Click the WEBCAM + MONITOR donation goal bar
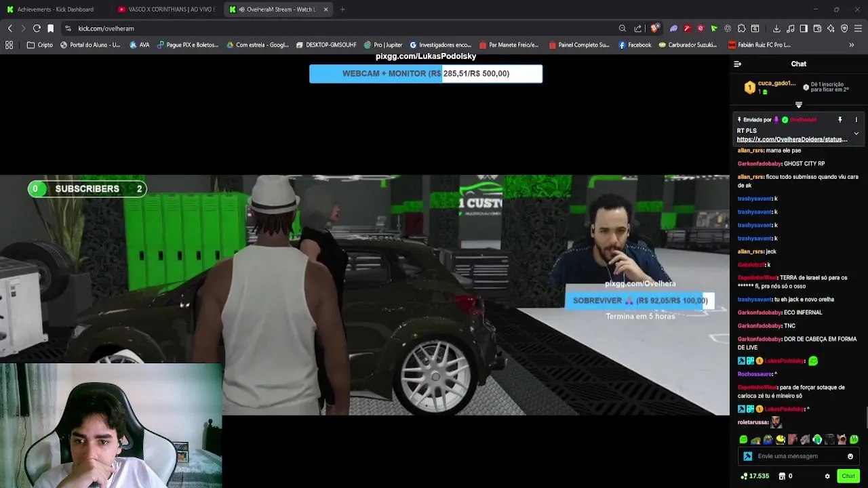 426,73
